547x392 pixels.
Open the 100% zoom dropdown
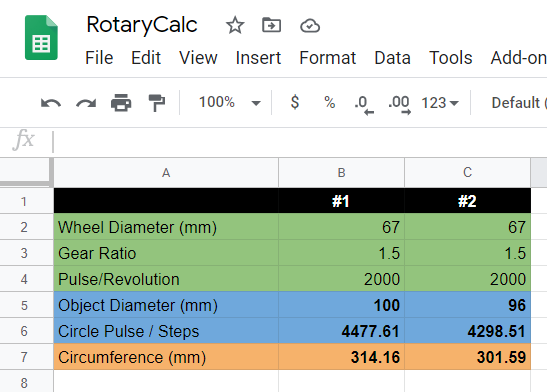pyautogui.click(x=229, y=103)
